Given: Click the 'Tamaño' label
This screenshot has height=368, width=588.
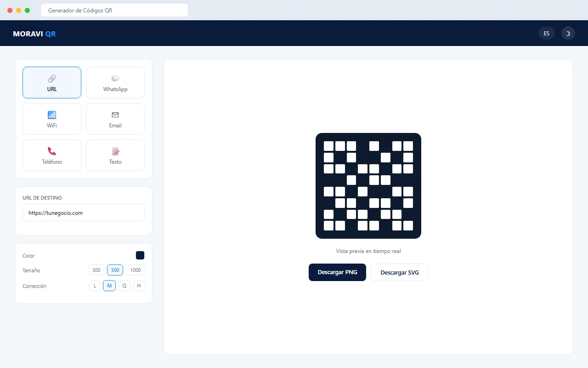Looking at the screenshot, I should [31, 270].
